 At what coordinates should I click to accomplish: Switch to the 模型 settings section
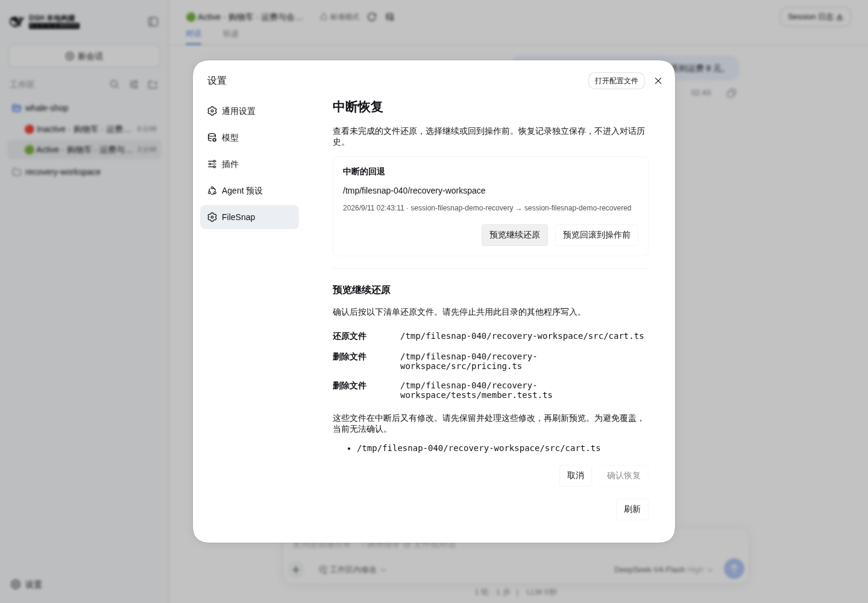(x=250, y=137)
